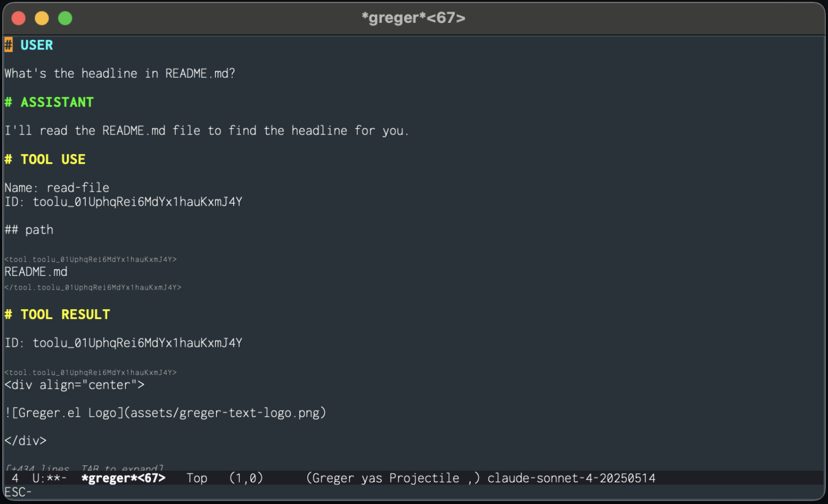This screenshot has height=504, width=828.
Task: Click the *greger*<67> window title
Action: pyautogui.click(x=413, y=17)
